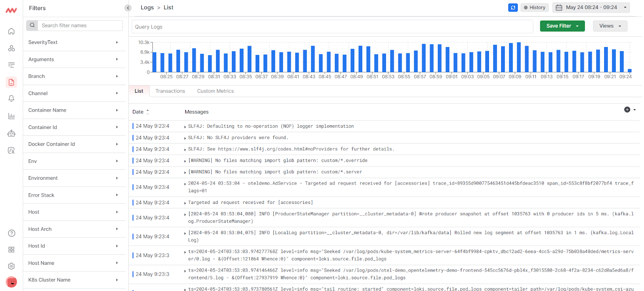Expand the SeverityText filter

point(74,42)
